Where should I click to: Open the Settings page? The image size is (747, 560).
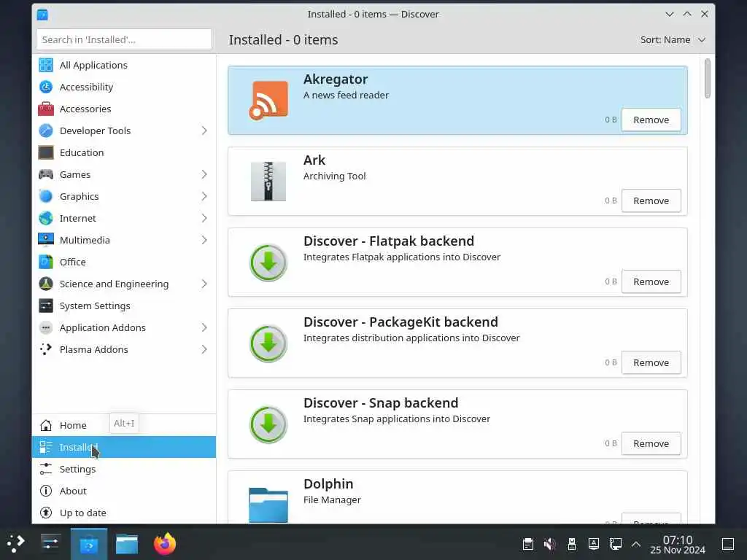(124, 469)
